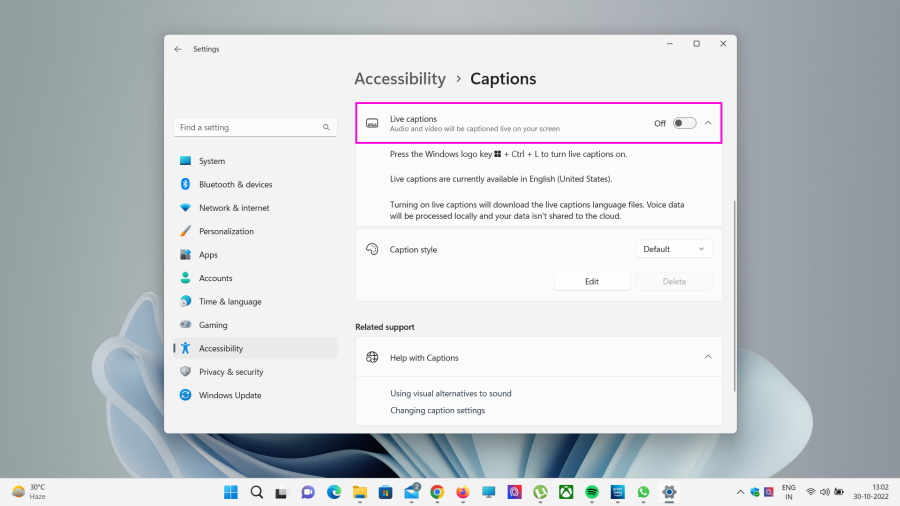Open System settings in the sidebar

pyautogui.click(x=211, y=161)
